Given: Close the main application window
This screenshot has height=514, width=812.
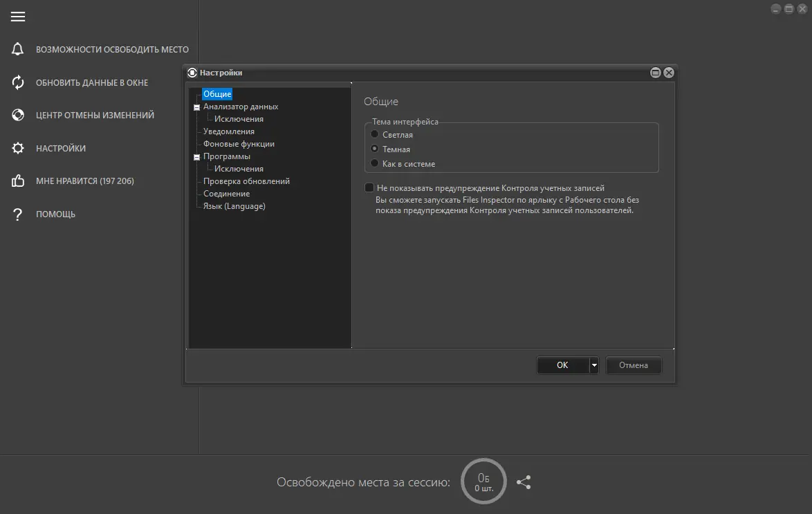Looking at the screenshot, I should point(802,9).
